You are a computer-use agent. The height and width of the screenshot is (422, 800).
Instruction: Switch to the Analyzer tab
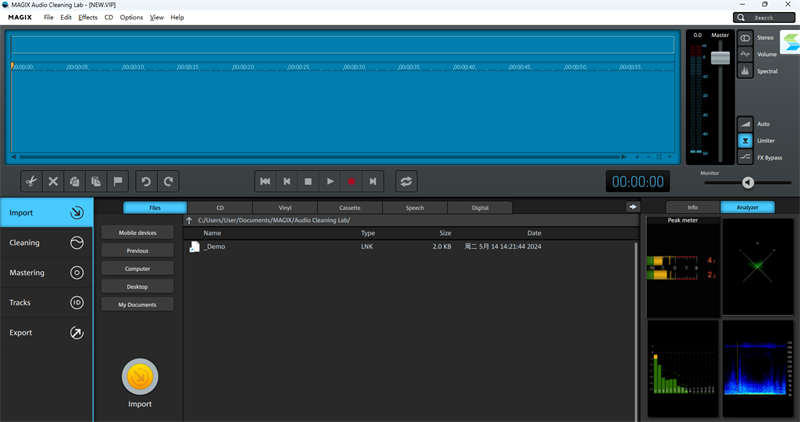[x=747, y=207]
